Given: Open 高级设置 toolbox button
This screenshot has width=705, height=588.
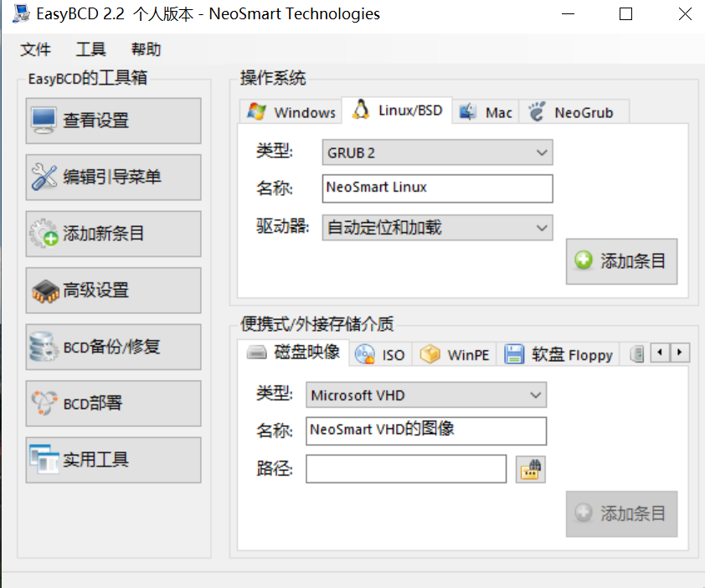Looking at the screenshot, I should (113, 291).
